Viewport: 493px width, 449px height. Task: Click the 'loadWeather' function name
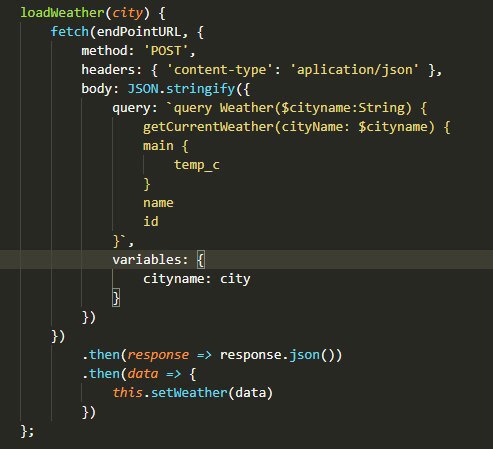(63, 13)
